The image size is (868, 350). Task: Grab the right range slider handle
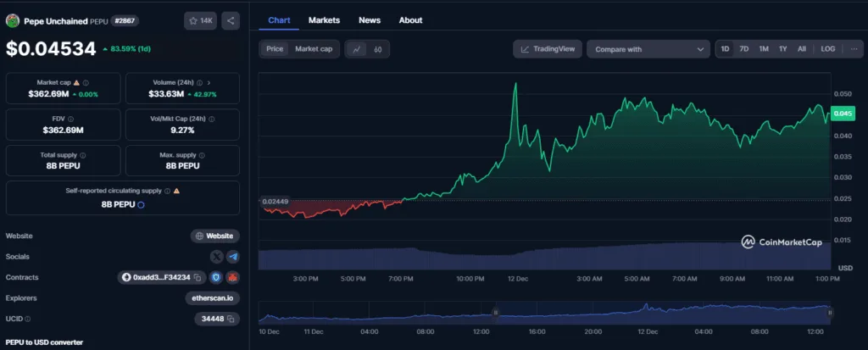pos(830,313)
